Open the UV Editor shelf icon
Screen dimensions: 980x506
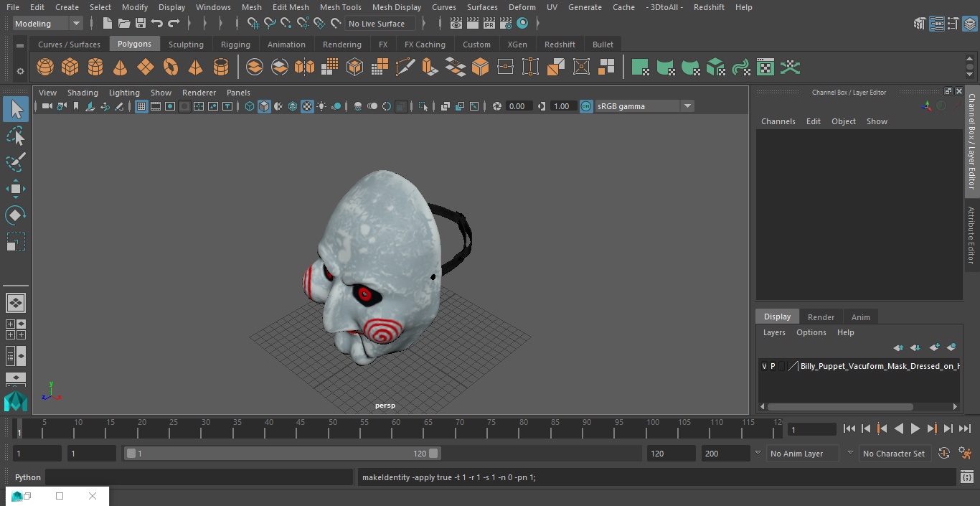[765, 67]
